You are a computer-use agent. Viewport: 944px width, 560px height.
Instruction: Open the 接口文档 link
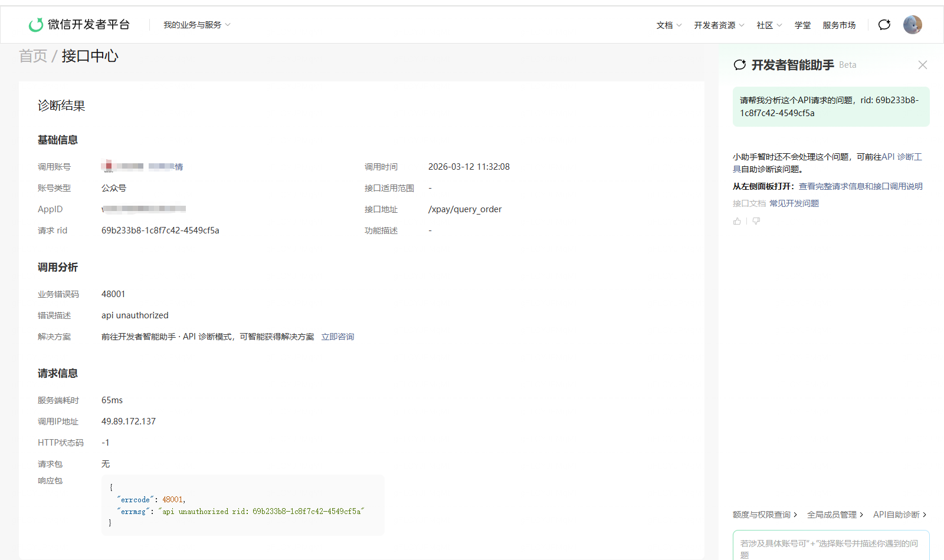(x=749, y=203)
